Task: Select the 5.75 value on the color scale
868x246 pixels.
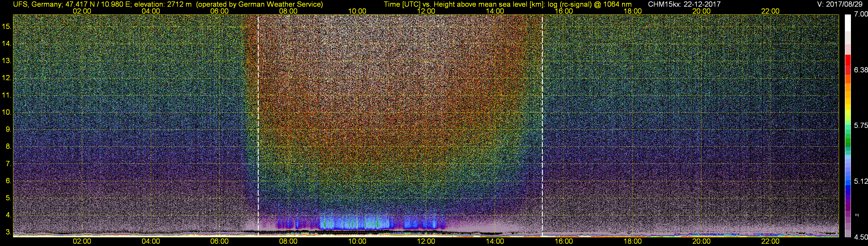Action: coord(860,125)
